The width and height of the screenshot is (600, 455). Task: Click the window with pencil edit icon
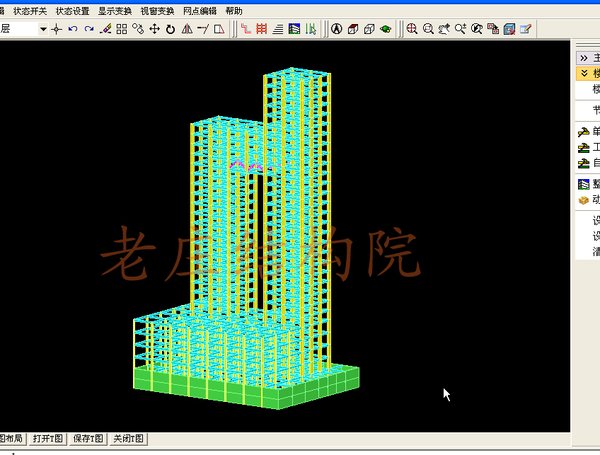coord(526,29)
